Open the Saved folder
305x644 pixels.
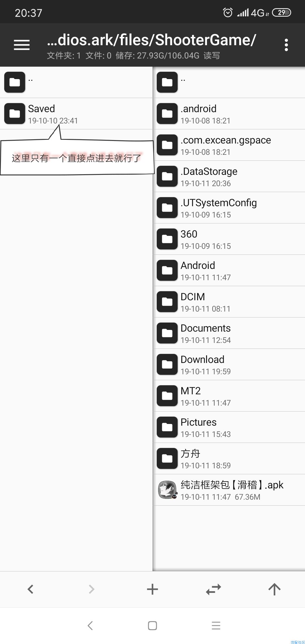coord(76,114)
